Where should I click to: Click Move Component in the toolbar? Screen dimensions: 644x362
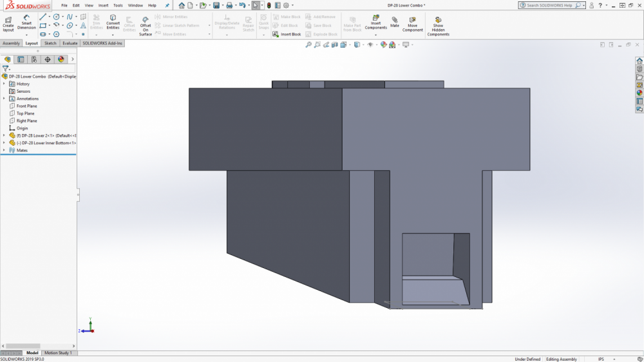click(x=413, y=23)
